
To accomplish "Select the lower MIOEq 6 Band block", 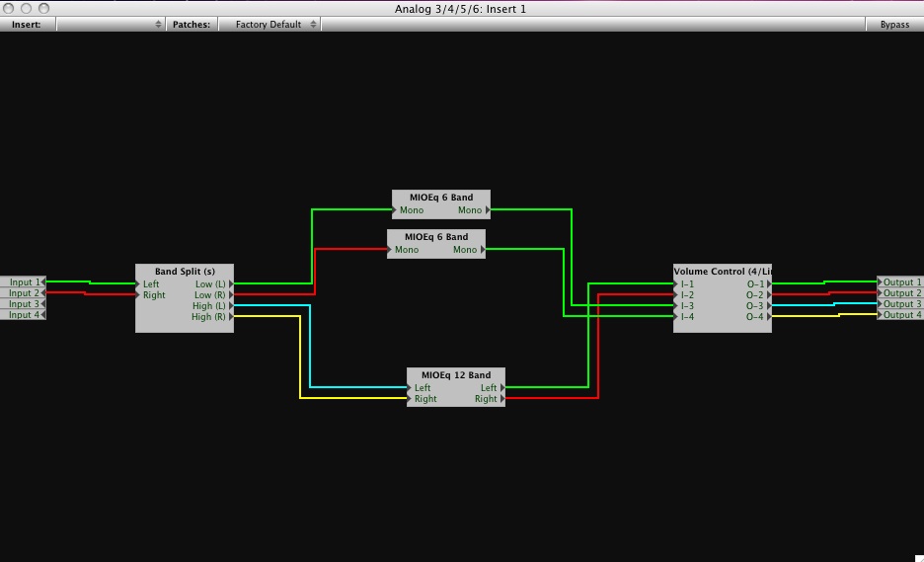I will coord(436,237).
